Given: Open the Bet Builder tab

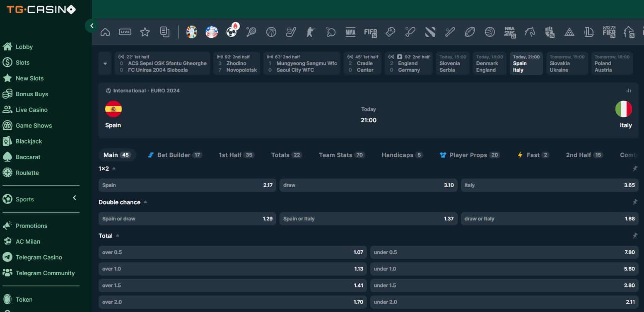Looking at the screenshot, I should click(175, 155).
